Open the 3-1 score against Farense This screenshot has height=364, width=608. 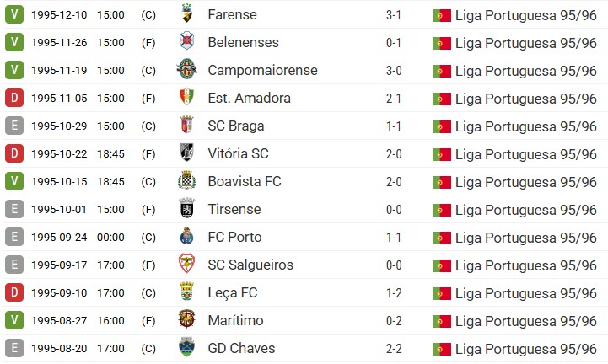[394, 14]
